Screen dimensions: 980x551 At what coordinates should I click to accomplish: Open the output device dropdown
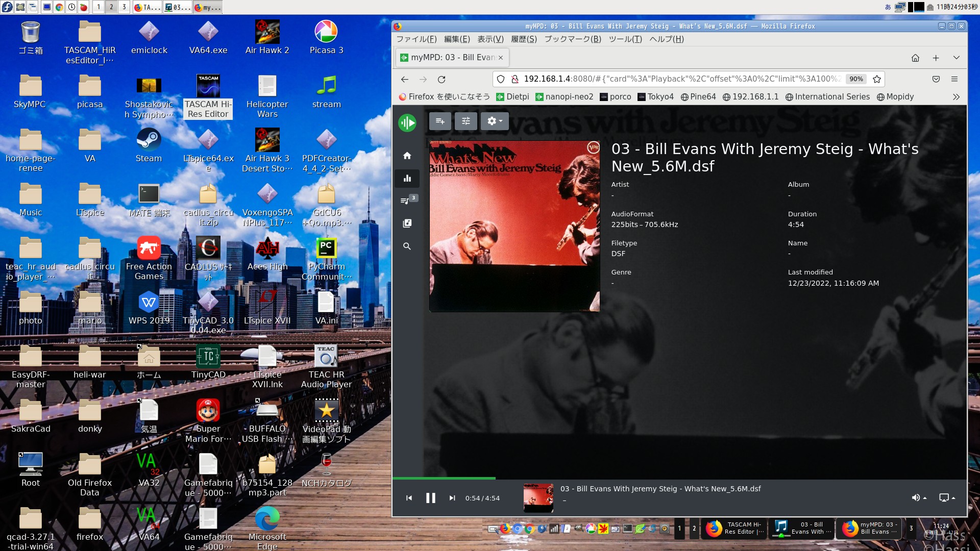tap(947, 497)
